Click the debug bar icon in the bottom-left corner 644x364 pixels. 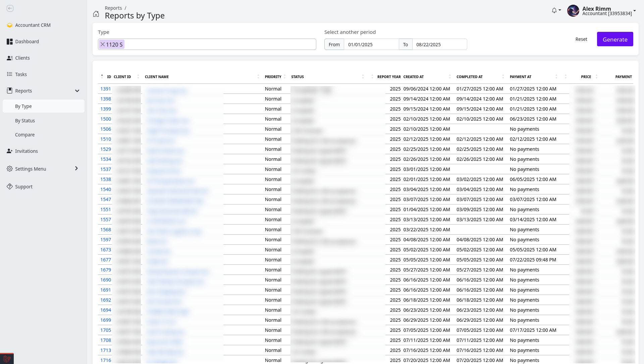(x=7, y=359)
